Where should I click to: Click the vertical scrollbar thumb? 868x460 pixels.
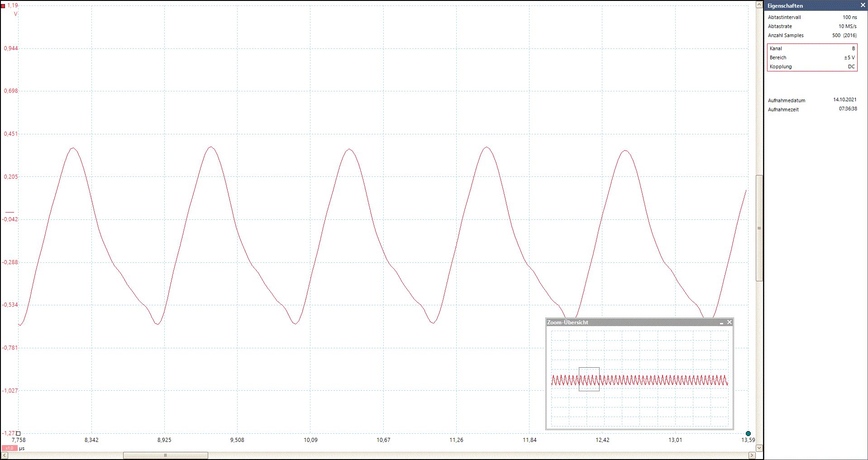pyautogui.click(x=759, y=228)
